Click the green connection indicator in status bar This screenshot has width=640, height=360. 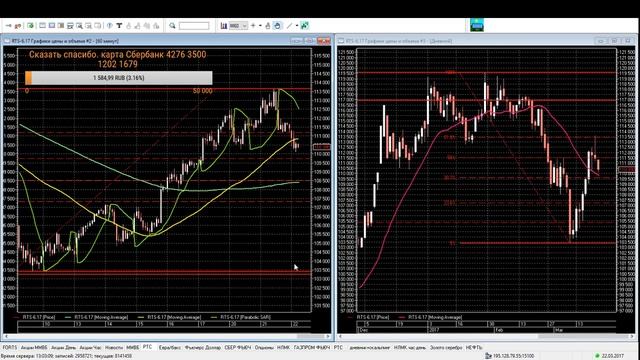(597, 356)
